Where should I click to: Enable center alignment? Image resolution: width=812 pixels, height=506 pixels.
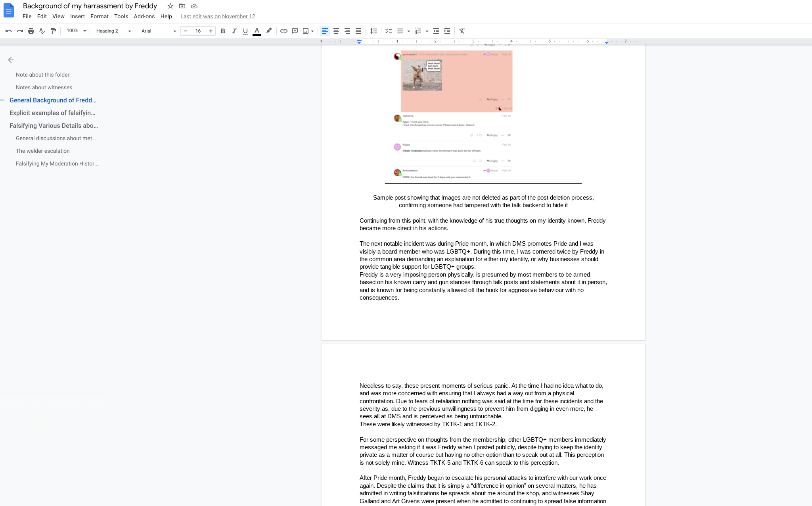tap(336, 31)
